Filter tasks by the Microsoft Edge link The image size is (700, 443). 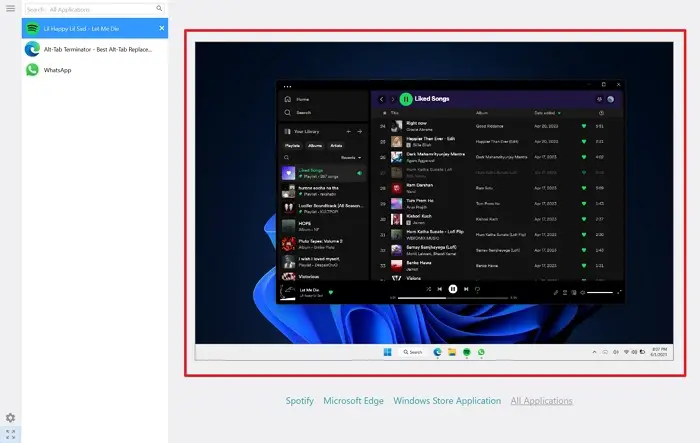[x=353, y=401]
